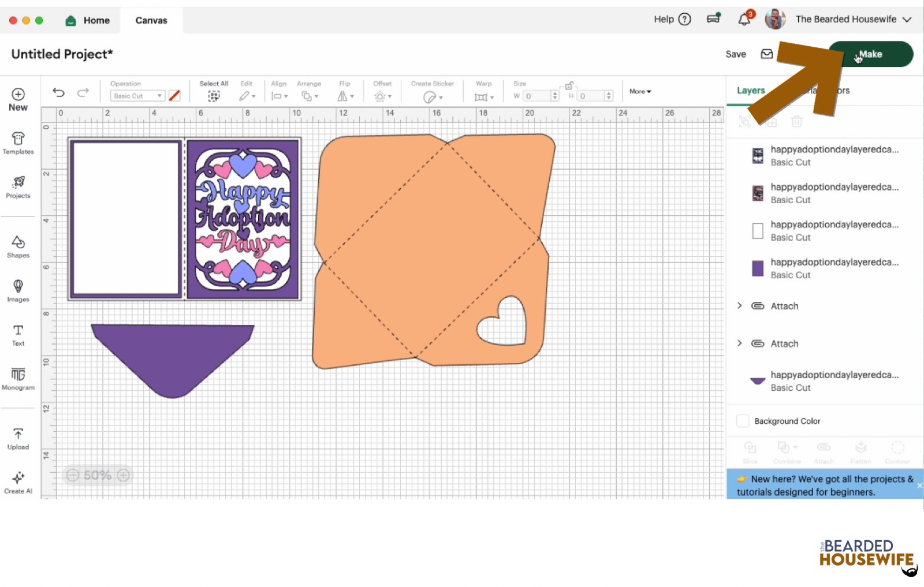Click the operation color swatch
The height and width of the screenshot is (587, 924).
click(174, 96)
